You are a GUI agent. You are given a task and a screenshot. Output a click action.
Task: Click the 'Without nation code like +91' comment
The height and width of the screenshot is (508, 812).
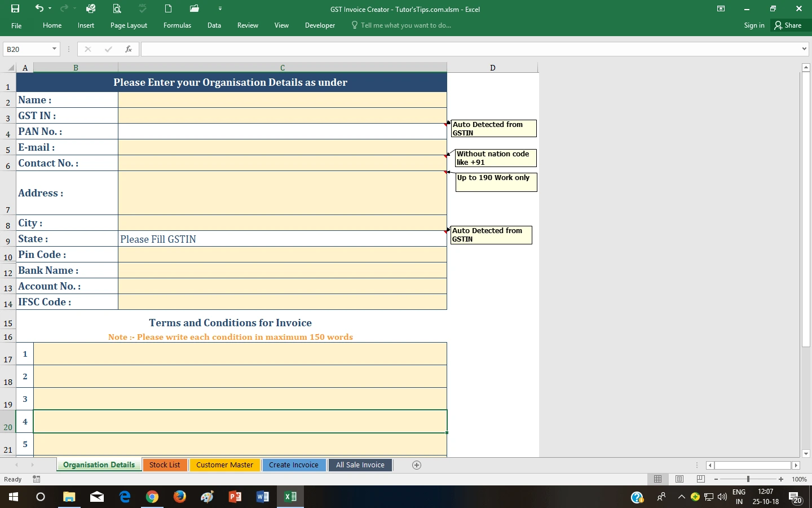pos(496,158)
